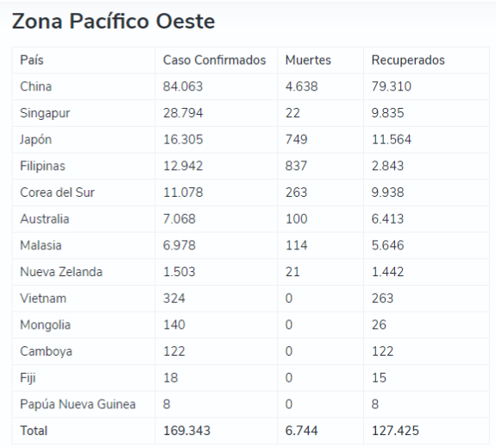Screen dimensions: 496x448
Task: Select the China row label
Action: tap(35, 86)
